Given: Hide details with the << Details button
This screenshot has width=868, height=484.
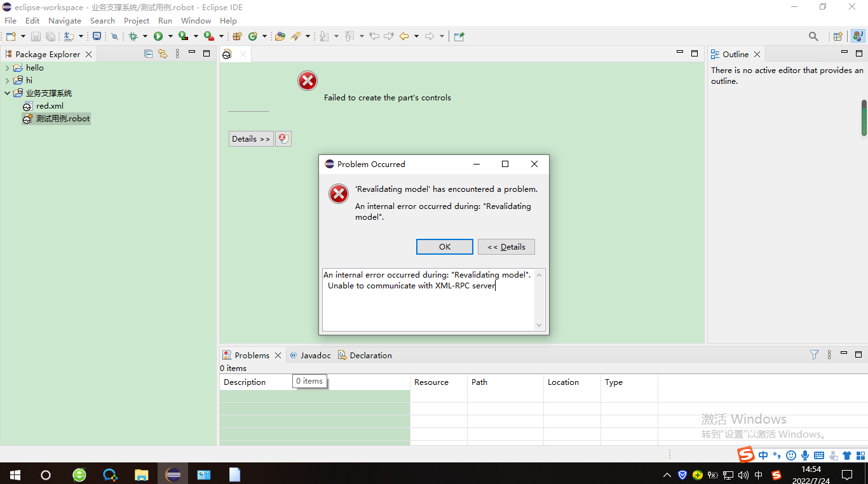Looking at the screenshot, I should (506, 246).
